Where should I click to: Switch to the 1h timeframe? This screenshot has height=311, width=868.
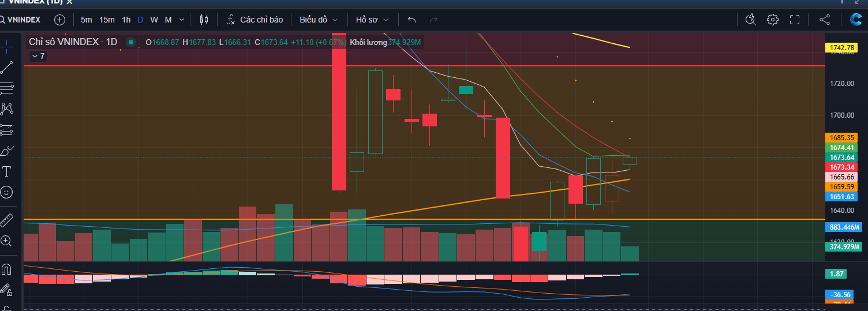click(126, 20)
